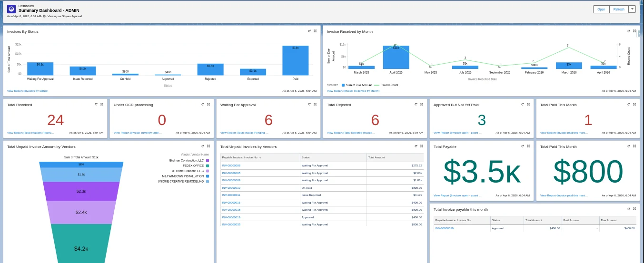This screenshot has width=644, height=263.
Task: Click Sum of Due Amount legend swatch
Action: 343,85
